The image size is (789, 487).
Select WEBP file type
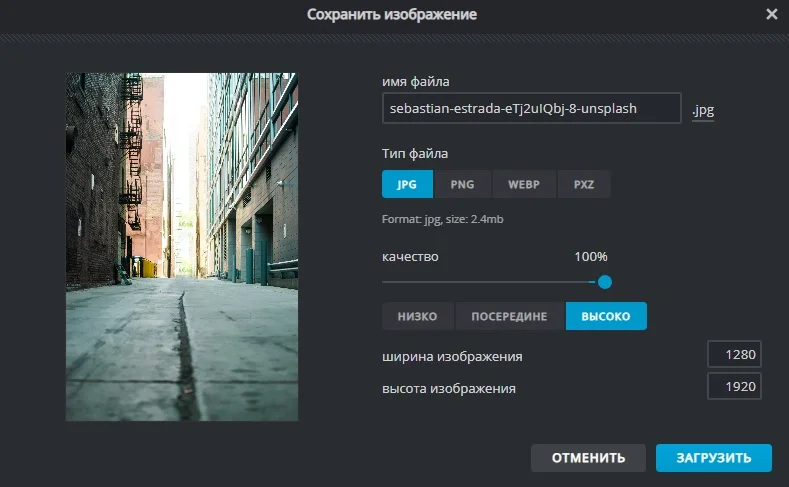click(x=524, y=184)
